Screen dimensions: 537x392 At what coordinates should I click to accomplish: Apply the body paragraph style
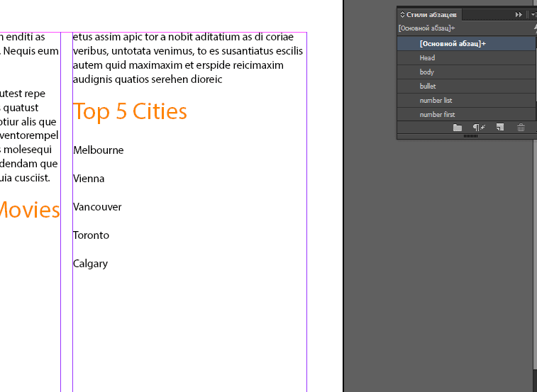(427, 72)
